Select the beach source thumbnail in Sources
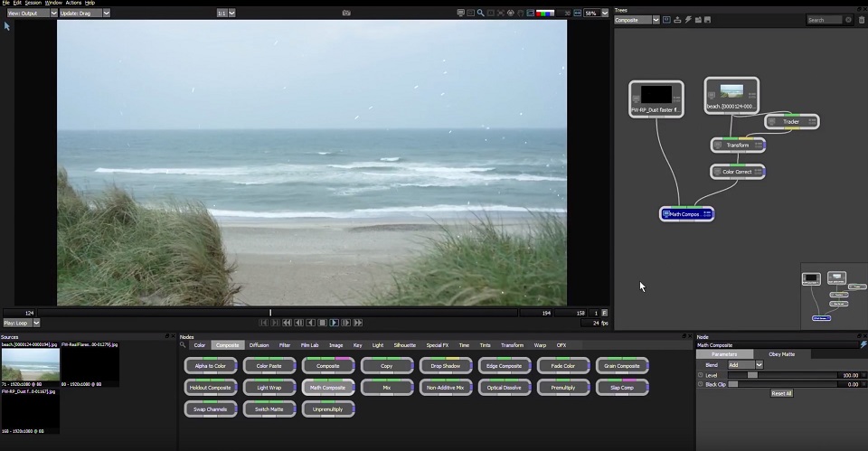Screen dimensions: 868x451 31,364
